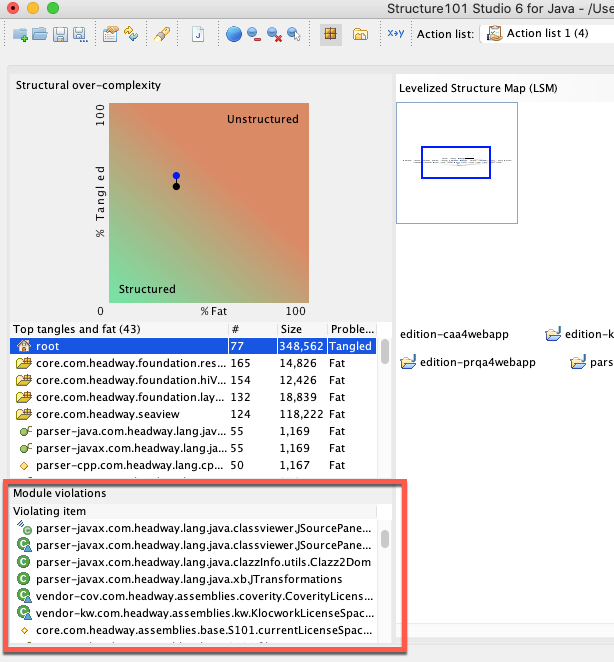Viewport: 614px width, 662px height.
Task: Select parser-javax.com.headway.lang.ja... tangles row
Action: [x=193, y=448]
